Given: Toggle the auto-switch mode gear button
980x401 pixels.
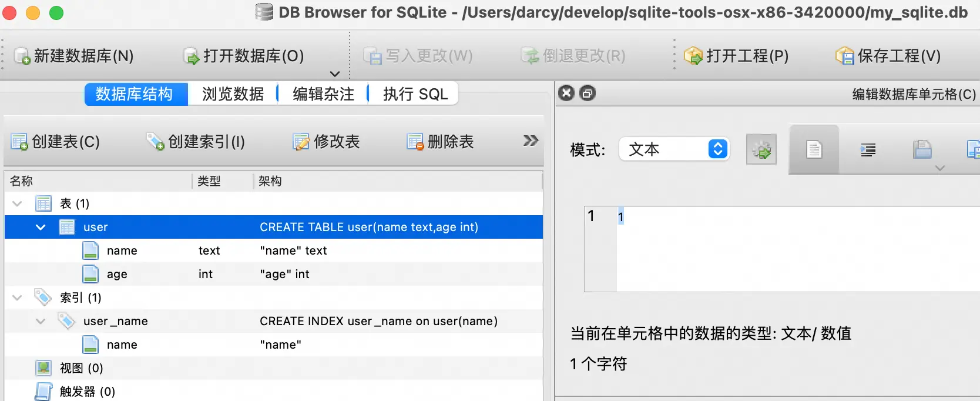Looking at the screenshot, I should tap(761, 149).
